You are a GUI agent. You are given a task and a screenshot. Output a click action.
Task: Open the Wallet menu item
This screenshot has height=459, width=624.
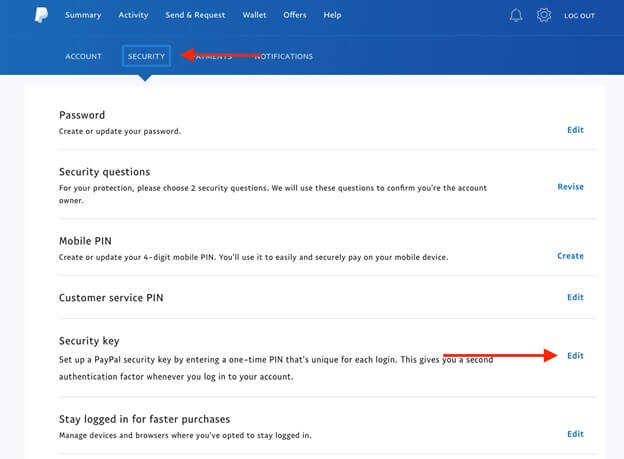(x=254, y=15)
